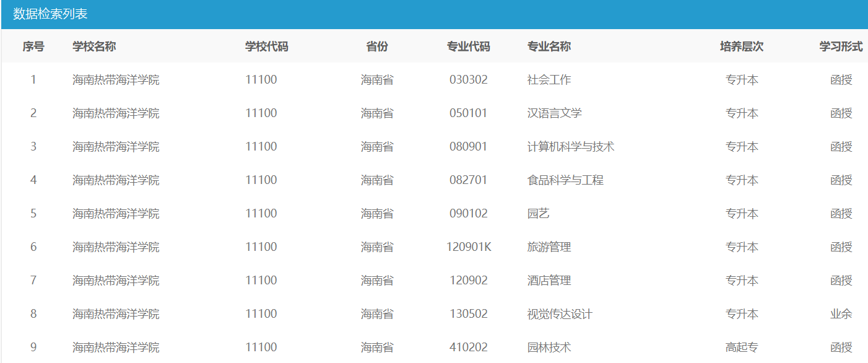This screenshot has width=868, height=363.
Task: Click the 序号 column header
Action: [x=33, y=46]
